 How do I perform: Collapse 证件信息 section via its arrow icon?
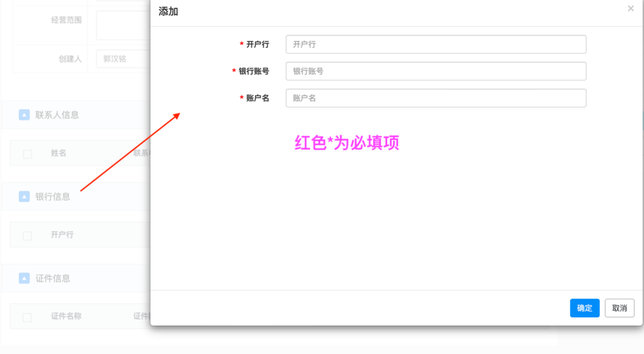click(24, 278)
